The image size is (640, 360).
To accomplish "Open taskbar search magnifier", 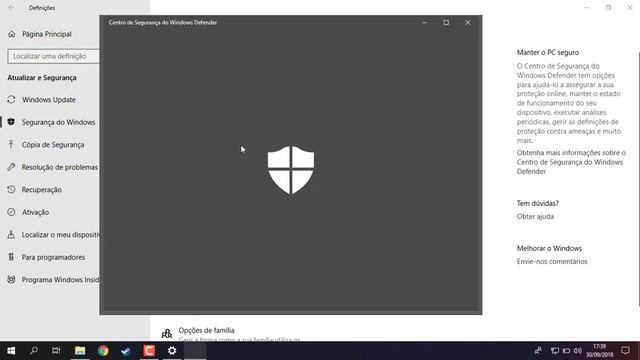I will point(34,351).
